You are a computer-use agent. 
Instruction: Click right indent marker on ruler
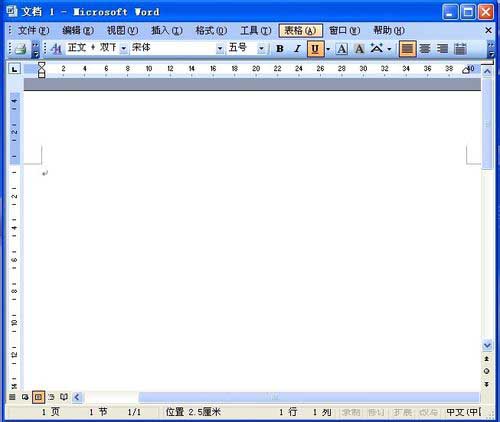(x=466, y=70)
